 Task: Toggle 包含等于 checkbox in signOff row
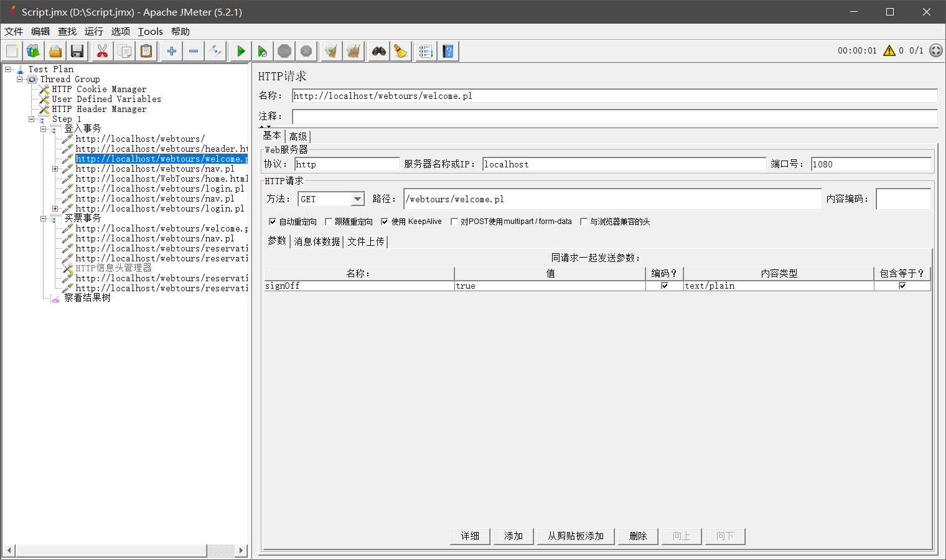[902, 286]
